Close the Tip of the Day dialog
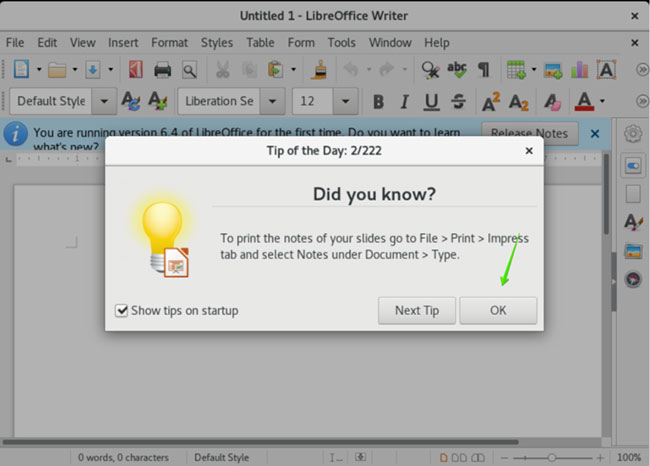The width and height of the screenshot is (650, 466). coord(529,150)
